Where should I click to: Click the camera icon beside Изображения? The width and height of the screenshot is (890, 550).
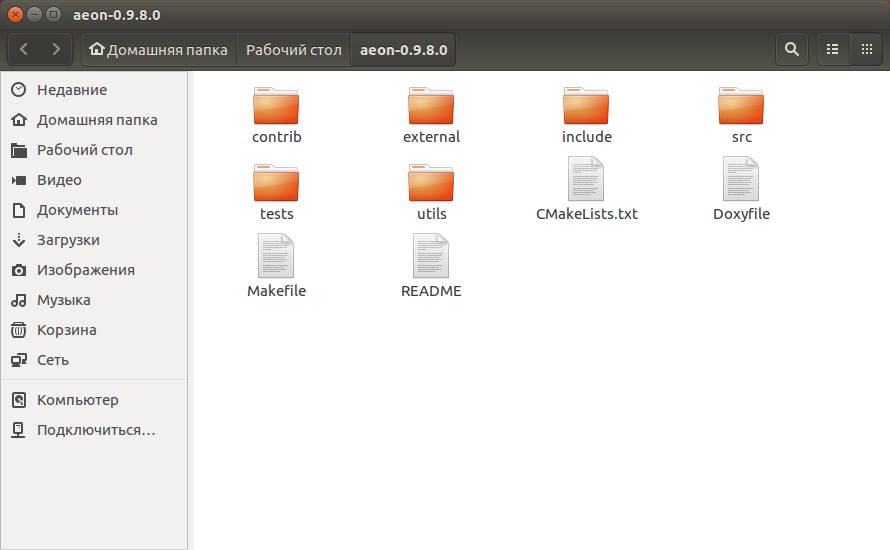pos(19,270)
